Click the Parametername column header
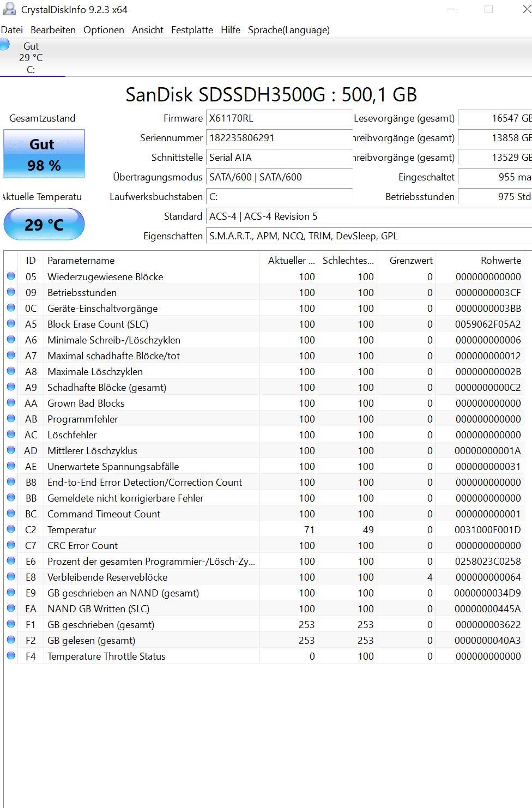Image resolution: width=532 pixels, height=808 pixels. [152, 261]
